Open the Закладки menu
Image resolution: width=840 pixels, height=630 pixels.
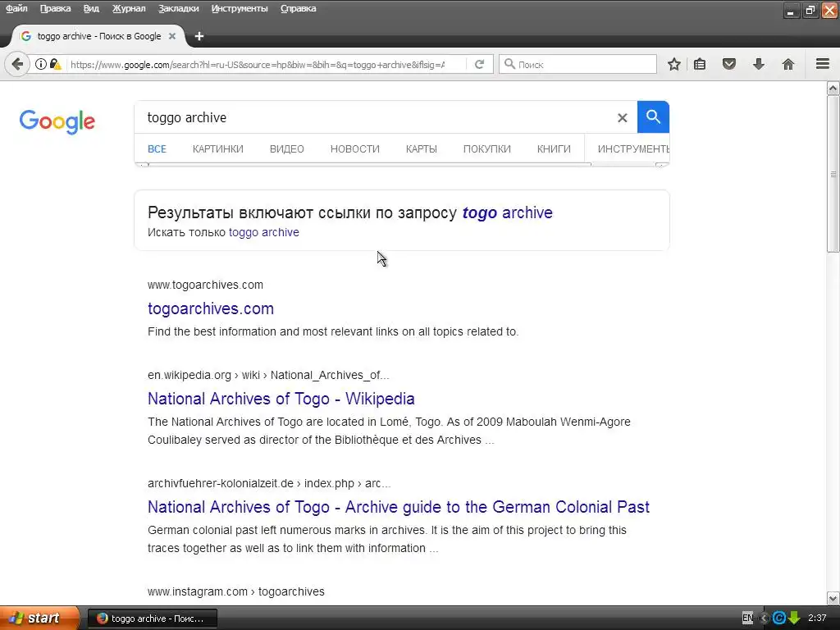(x=178, y=8)
